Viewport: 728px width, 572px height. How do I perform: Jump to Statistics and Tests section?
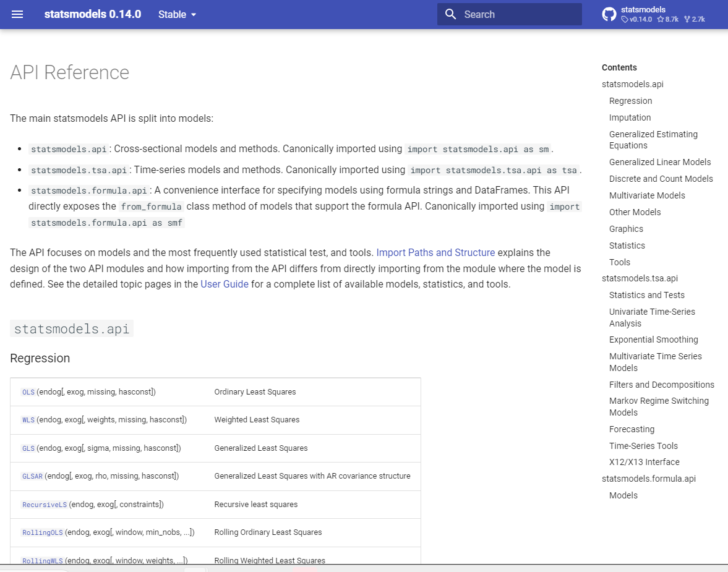[x=647, y=295]
